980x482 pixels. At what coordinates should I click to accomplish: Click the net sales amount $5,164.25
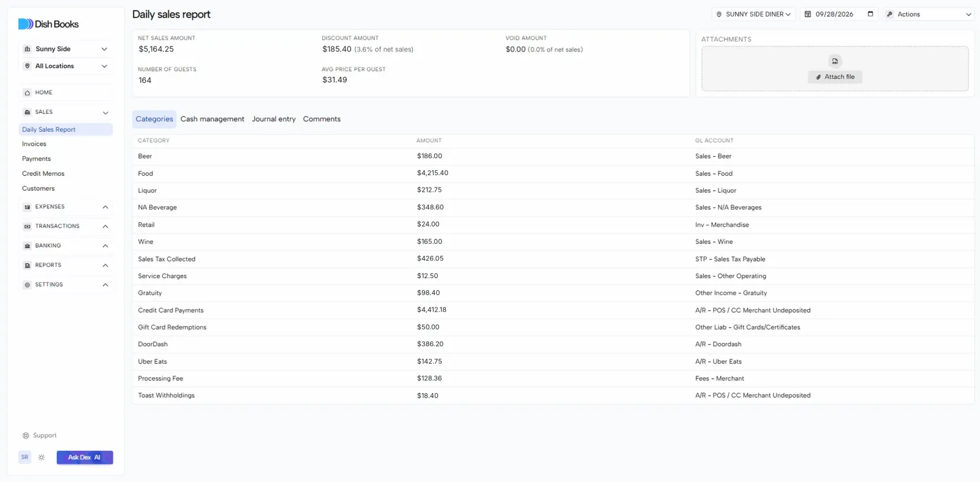click(156, 50)
